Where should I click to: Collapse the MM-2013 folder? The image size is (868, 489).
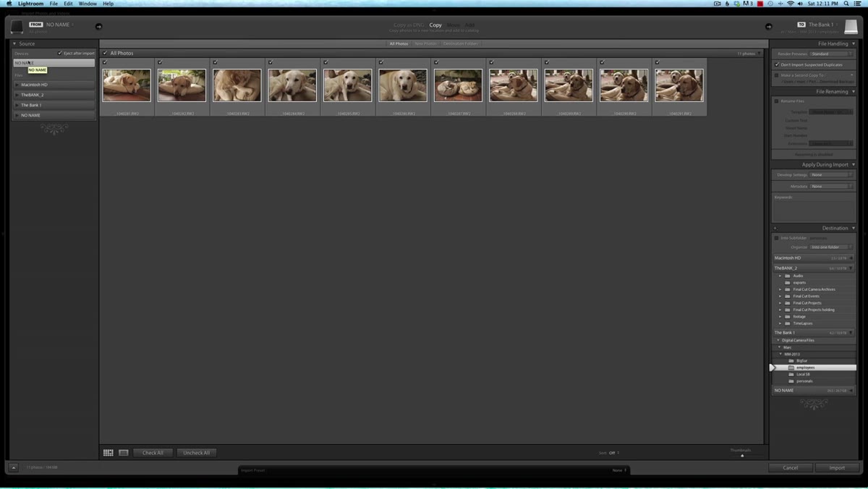[x=780, y=354]
